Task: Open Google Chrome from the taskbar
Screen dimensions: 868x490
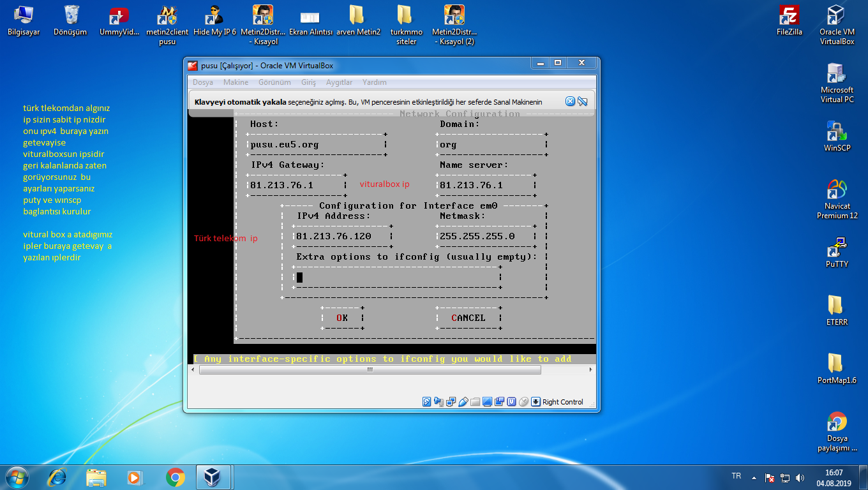Action: pos(175,477)
